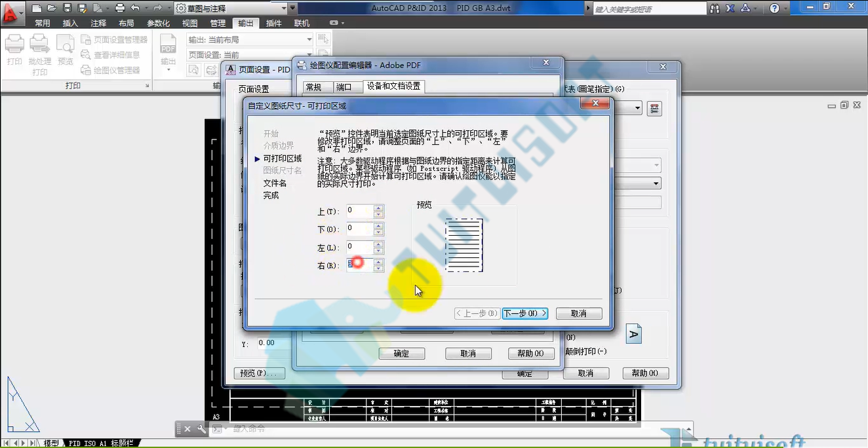Click the 打印 plot ribbon icon
Viewport: 868px width, 448px height.
coord(14,50)
